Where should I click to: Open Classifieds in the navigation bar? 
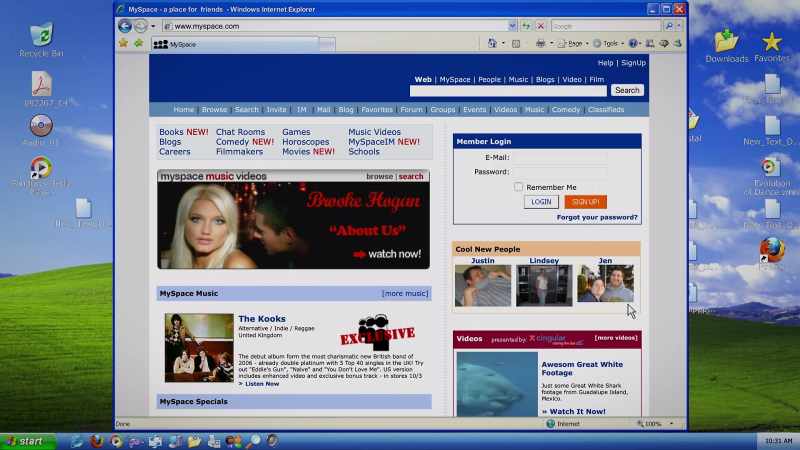tap(606, 110)
